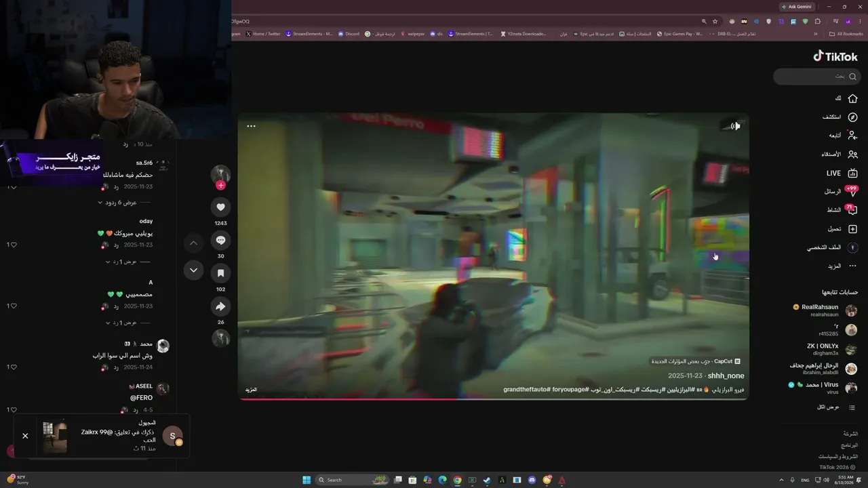Viewport: 868px width, 488px height.
Task: Open the RealRahsaun followed account
Action: pos(825,310)
